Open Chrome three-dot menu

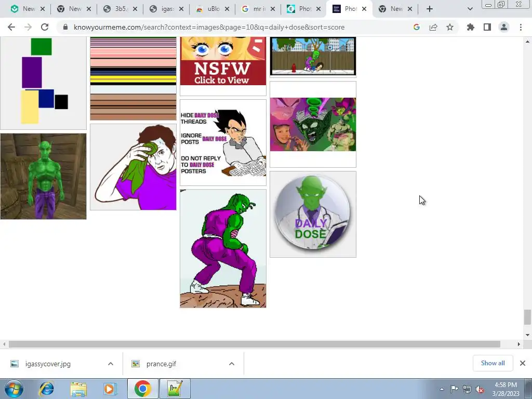[x=521, y=27]
